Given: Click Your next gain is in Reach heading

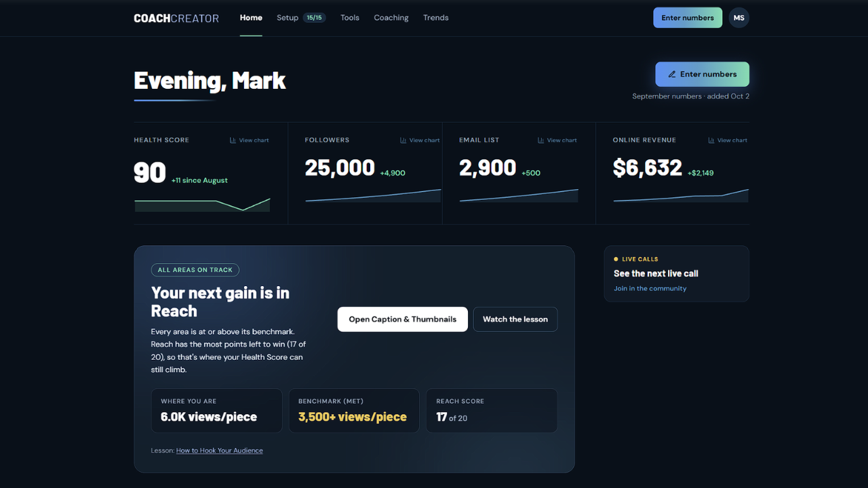Looking at the screenshot, I should coord(220,302).
